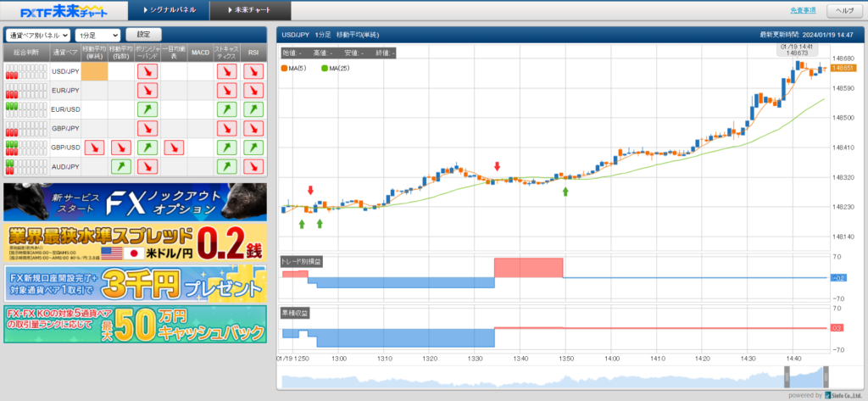This screenshot has height=401, width=868.
Task: Open the 3千円プレゼント banner
Action: coord(135,283)
